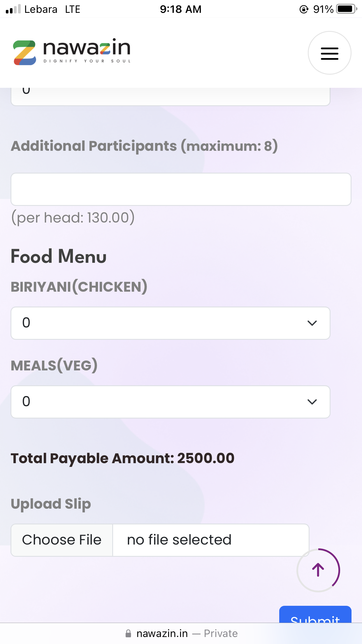Click the Upload Slip label
362x644 pixels.
click(51, 504)
